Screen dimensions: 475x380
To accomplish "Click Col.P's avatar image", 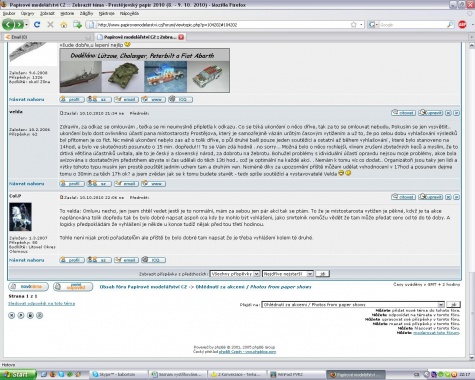I will pyautogui.click(x=20, y=217).
